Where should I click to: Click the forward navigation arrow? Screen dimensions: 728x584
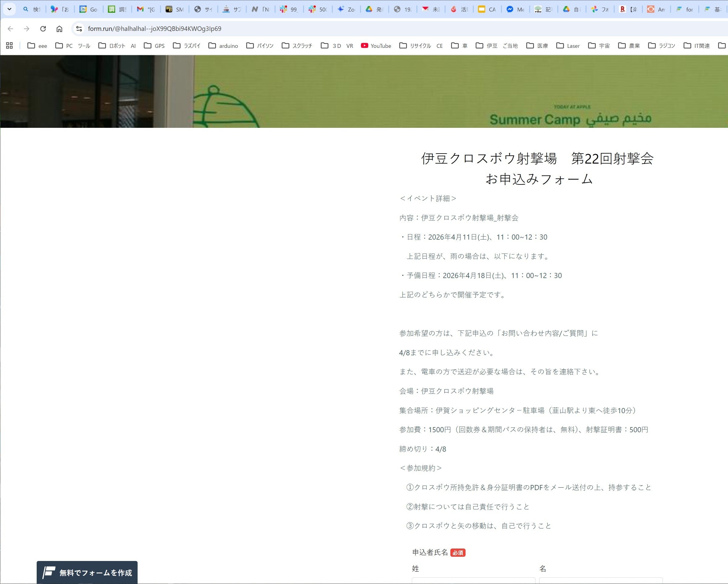[27, 29]
